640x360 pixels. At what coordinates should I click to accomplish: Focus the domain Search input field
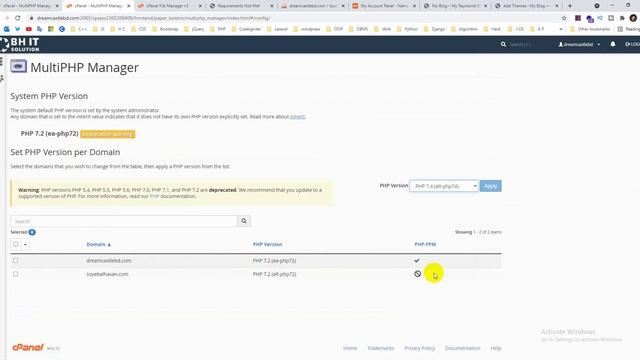(x=124, y=221)
